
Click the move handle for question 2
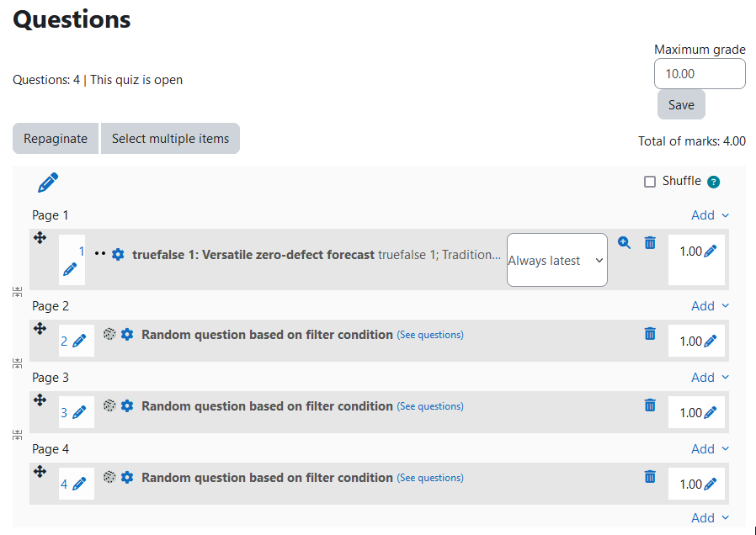click(x=40, y=329)
